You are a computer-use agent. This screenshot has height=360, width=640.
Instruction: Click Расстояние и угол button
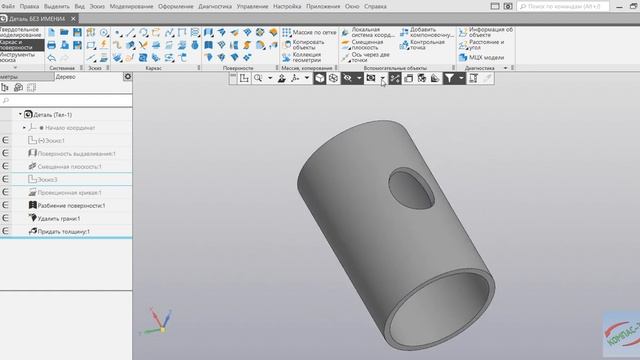pos(481,45)
